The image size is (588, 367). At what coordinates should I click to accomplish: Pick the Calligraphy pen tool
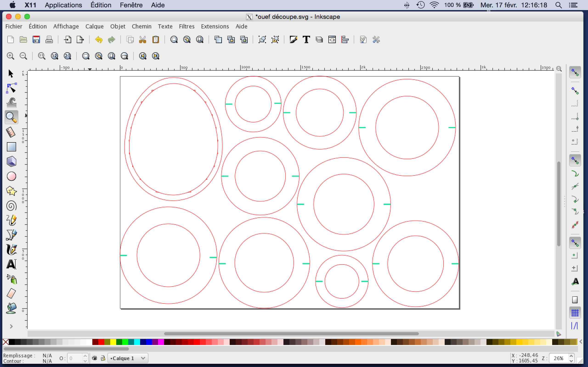[11, 250]
